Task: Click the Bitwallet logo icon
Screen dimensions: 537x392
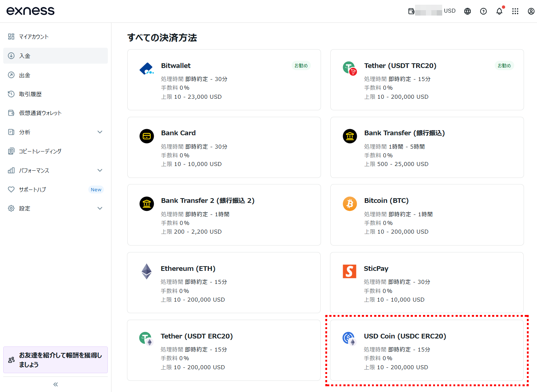Action: coord(147,68)
